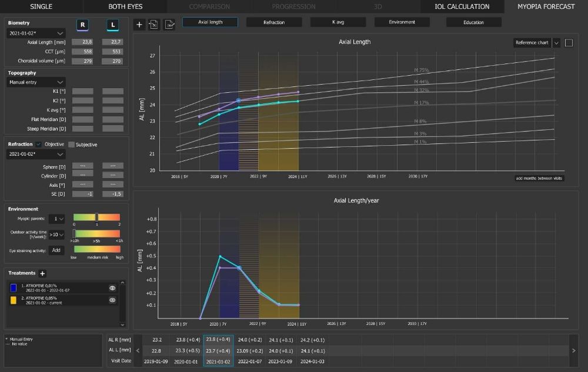Show the Refraction chart view
The width and height of the screenshot is (588, 372).
(274, 22)
